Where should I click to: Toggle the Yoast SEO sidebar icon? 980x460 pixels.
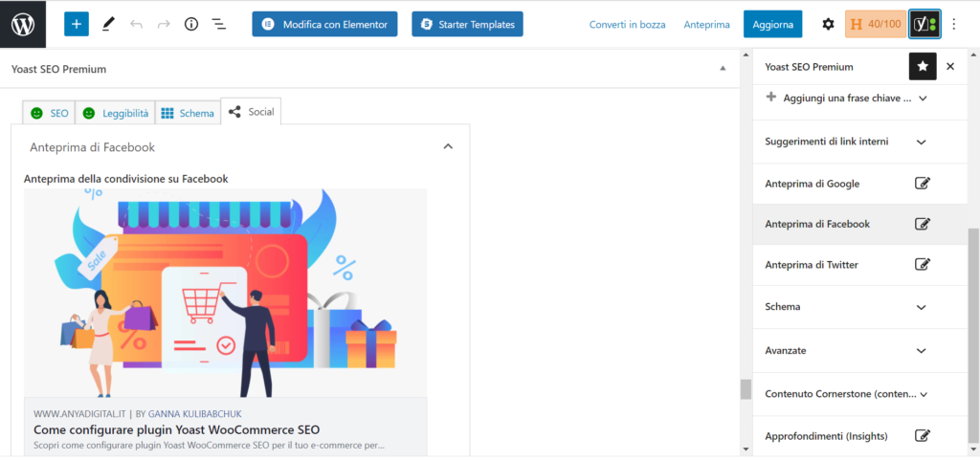[x=924, y=24]
